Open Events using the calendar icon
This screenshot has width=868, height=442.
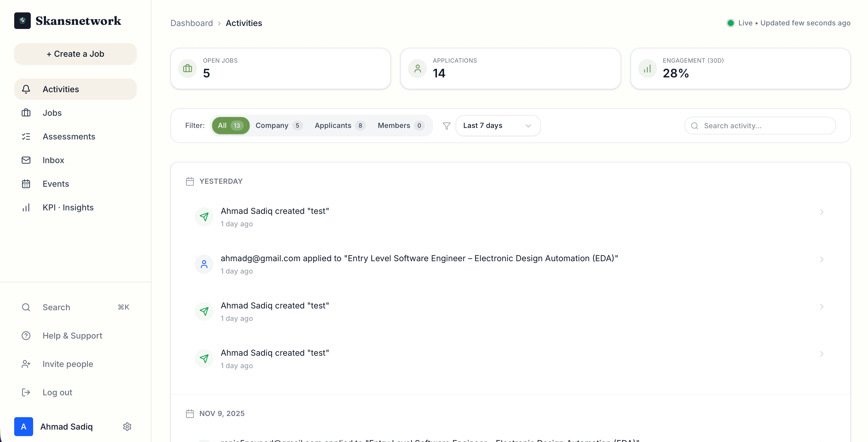[26, 183]
